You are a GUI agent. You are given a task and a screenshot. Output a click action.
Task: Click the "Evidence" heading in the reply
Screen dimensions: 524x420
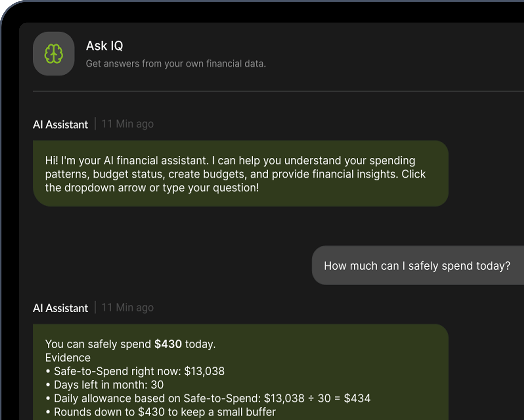click(x=68, y=358)
